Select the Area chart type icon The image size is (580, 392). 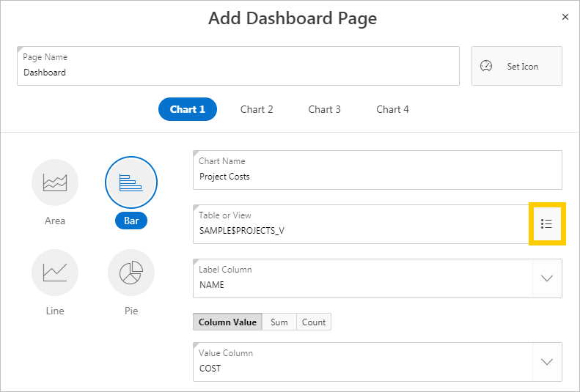coord(55,182)
